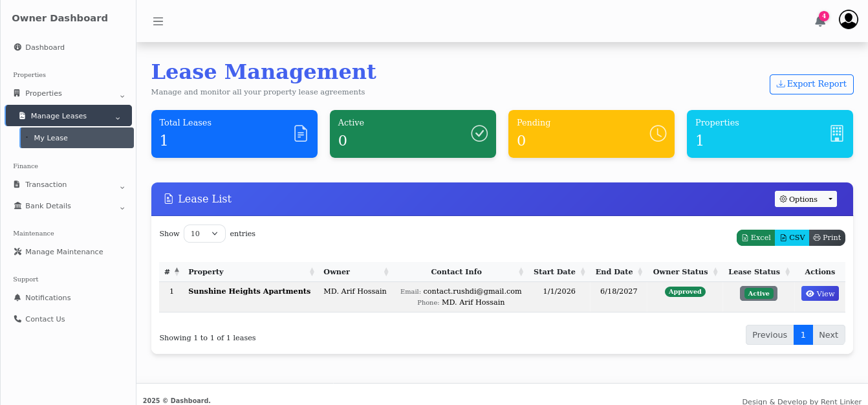Click the document icon on Total Leases card
The image size is (868, 405).
click(300, 133)
